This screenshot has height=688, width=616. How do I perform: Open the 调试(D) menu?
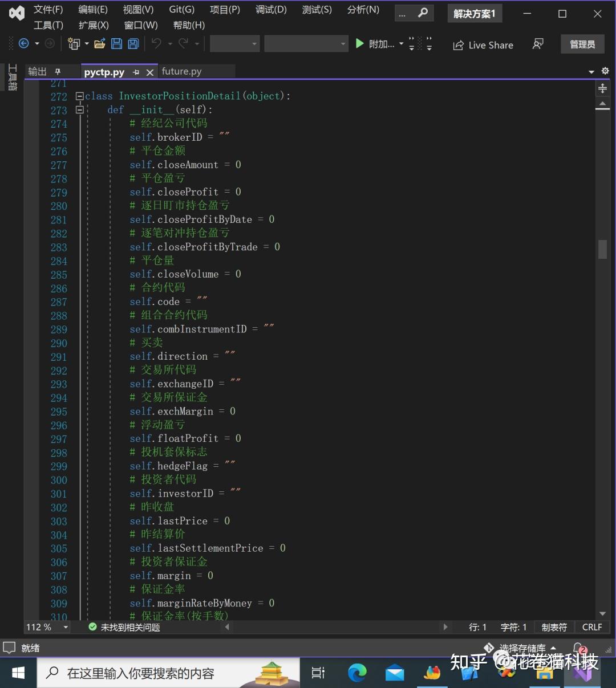tap(270, 10)
